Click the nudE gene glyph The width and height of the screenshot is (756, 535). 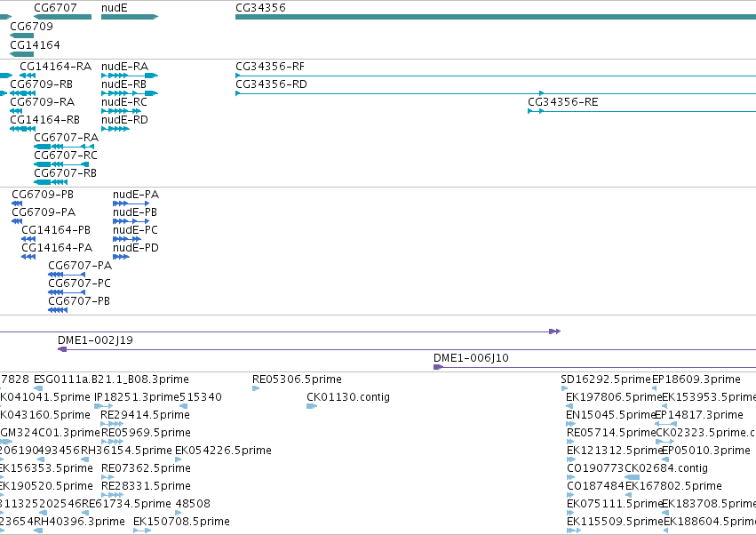tap(130, 17)
